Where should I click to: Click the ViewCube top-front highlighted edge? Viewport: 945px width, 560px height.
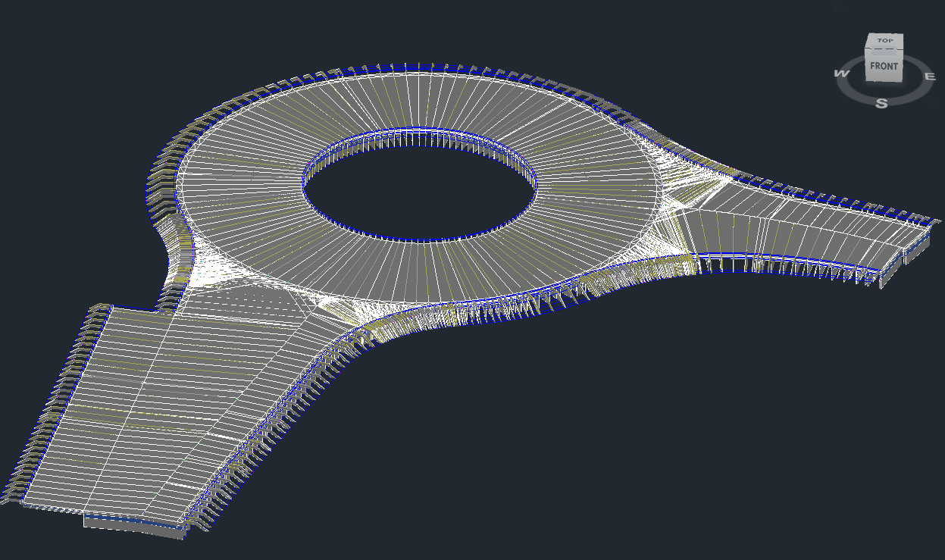coord(884,51)
